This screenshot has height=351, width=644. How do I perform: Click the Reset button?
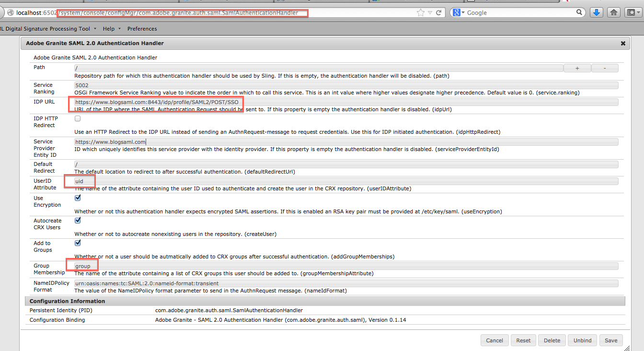point(523,340)
